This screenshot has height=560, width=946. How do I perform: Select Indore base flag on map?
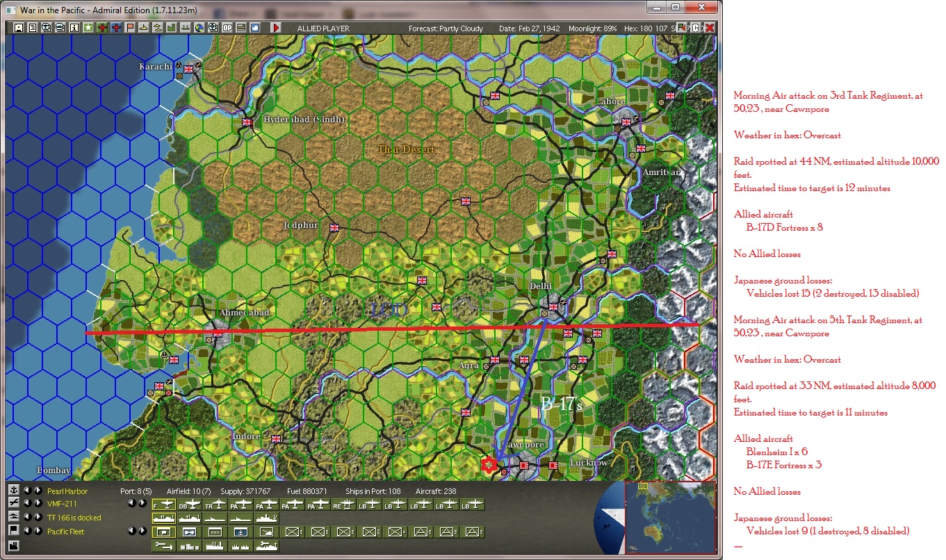(276, 438)
